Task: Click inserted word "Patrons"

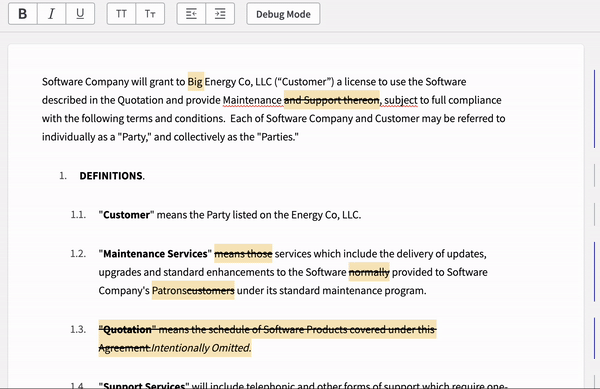Action: click(x=170, y=291)
